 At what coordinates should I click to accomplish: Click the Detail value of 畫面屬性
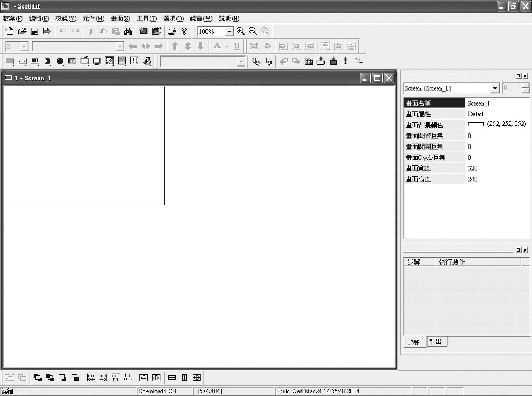(476, 114)
